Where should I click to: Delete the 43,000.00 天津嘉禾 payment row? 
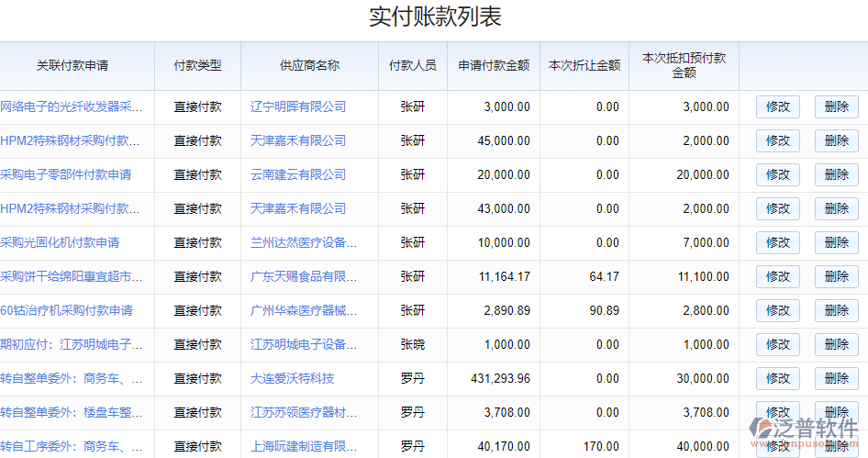(837, 208)
